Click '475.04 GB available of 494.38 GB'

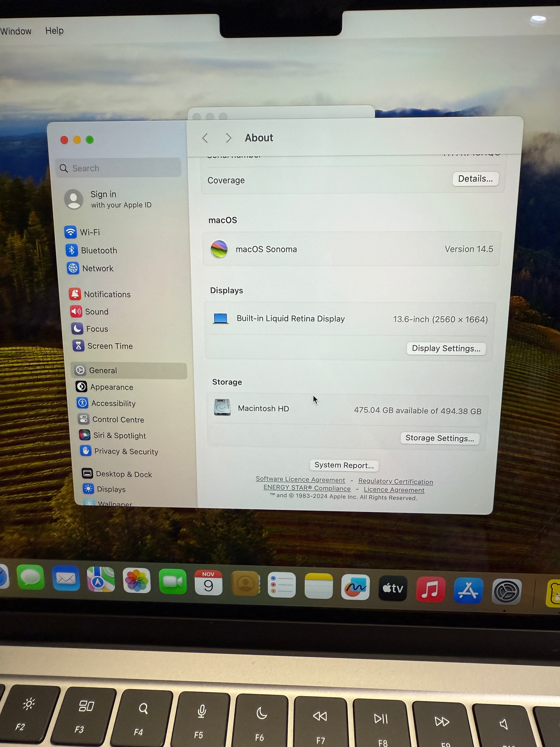(x=418, y=410)
